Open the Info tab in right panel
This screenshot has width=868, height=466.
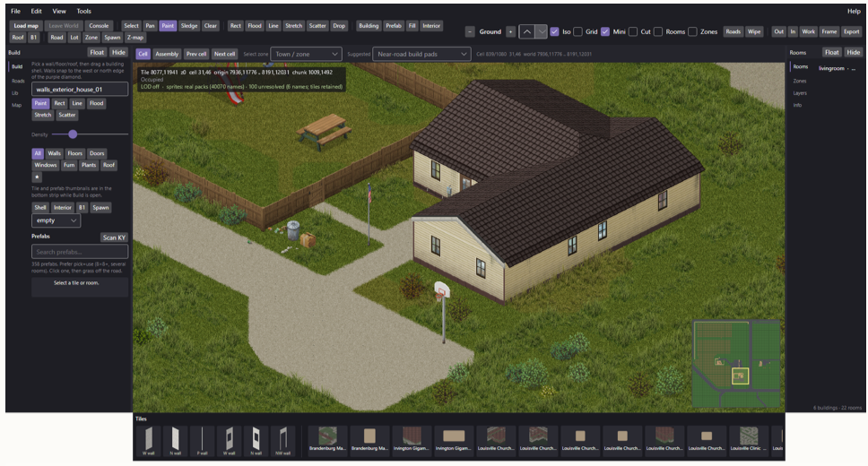click(x=797, y=105)
